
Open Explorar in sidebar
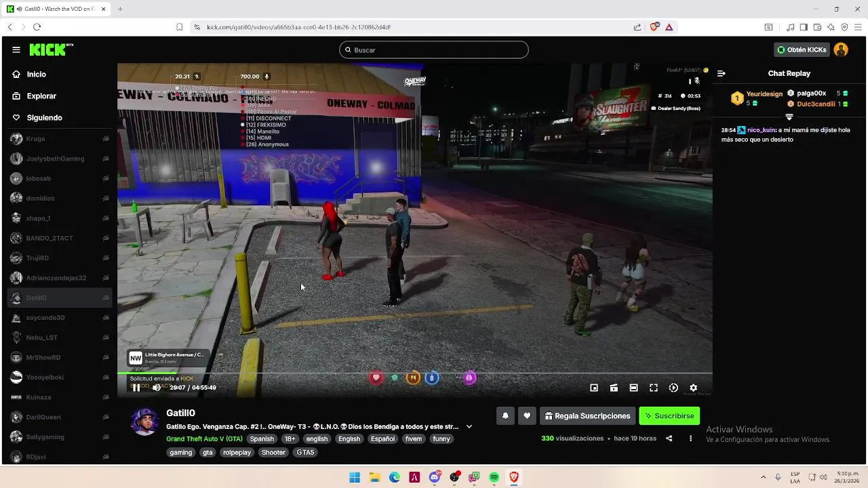click(41, 96)
